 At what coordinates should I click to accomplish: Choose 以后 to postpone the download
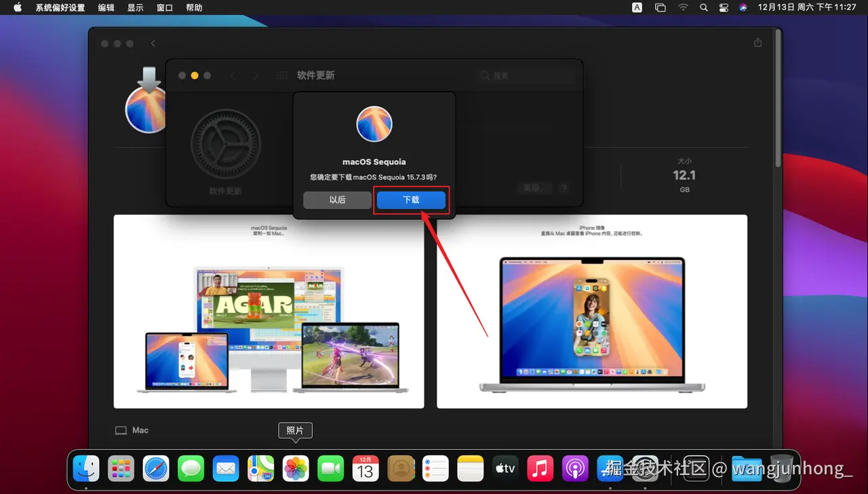tap(337, 199)
